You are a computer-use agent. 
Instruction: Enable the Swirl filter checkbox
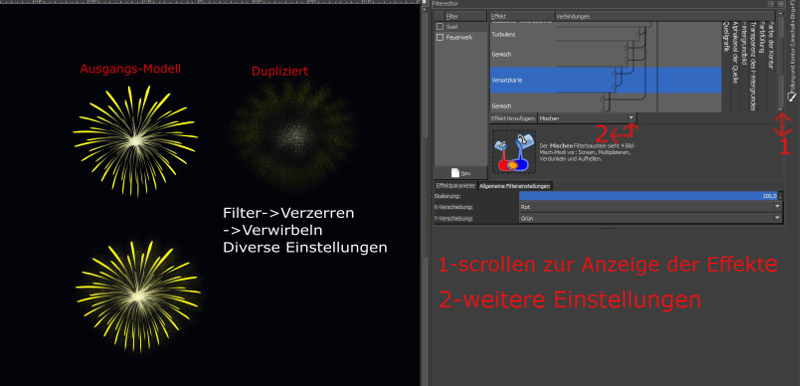click(439, 27)
